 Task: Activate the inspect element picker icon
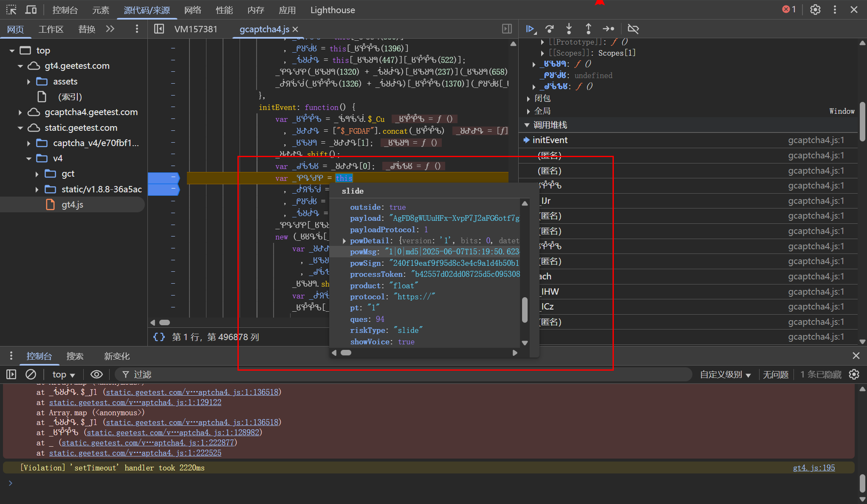click(11, 10)
